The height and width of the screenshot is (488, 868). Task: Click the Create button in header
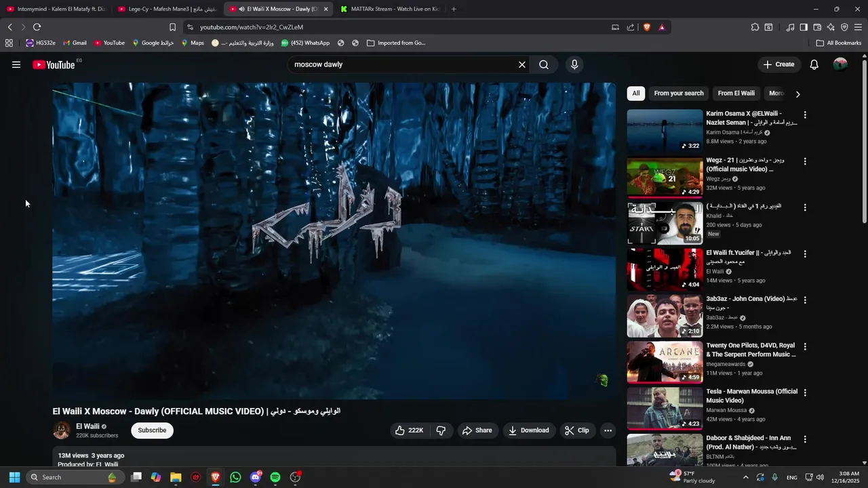pos(778,64)
